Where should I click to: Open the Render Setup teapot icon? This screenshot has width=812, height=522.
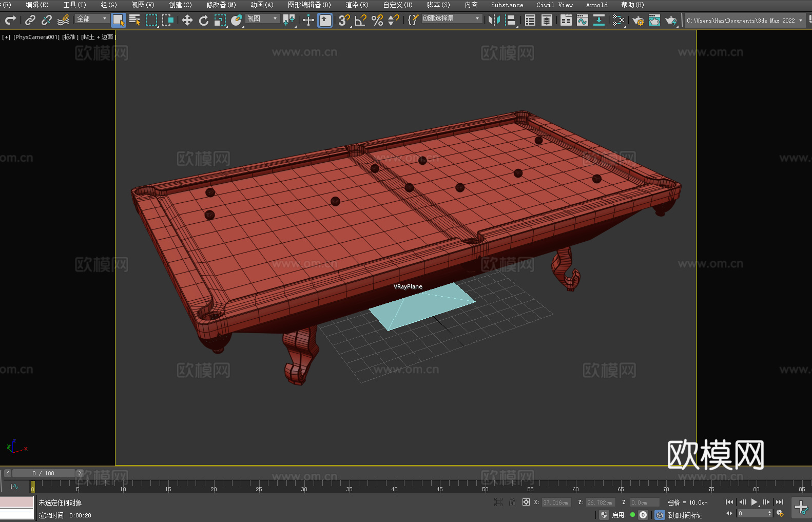pos(637,20)
